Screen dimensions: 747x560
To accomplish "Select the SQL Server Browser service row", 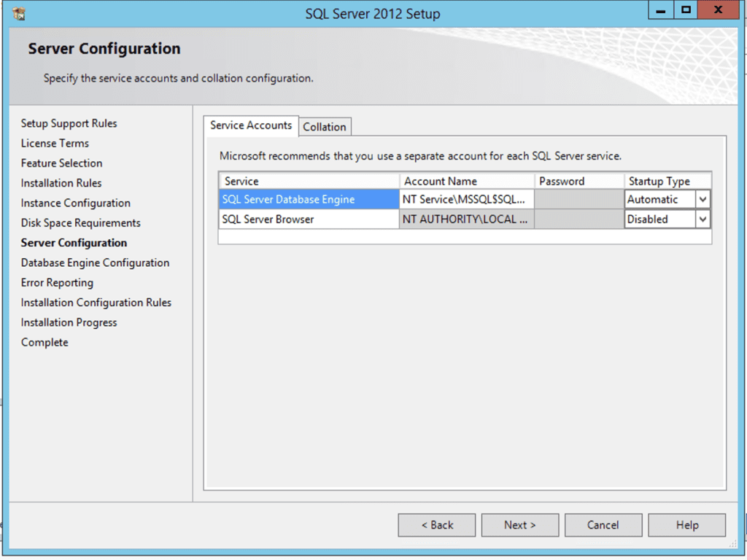I will click(306, 219).
